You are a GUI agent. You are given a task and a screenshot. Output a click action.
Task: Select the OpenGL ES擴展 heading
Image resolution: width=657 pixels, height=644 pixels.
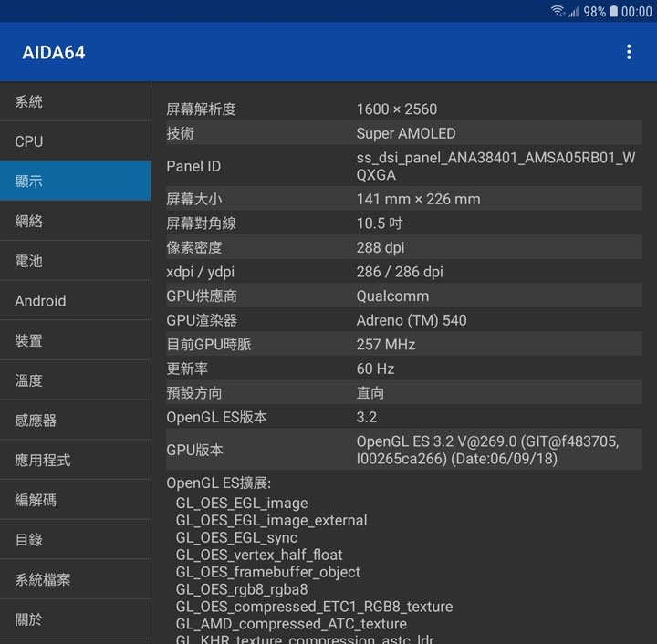(x=219, y=483)
